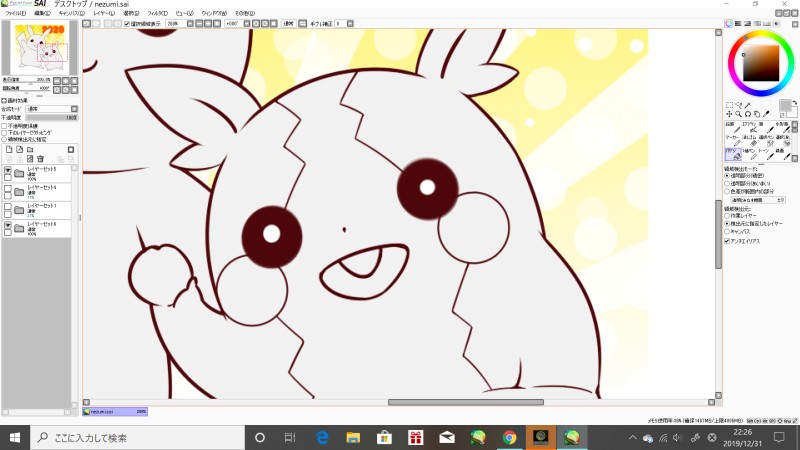Open the 編集(E) menu
The image size is (800, 450).
coord(42,13)
